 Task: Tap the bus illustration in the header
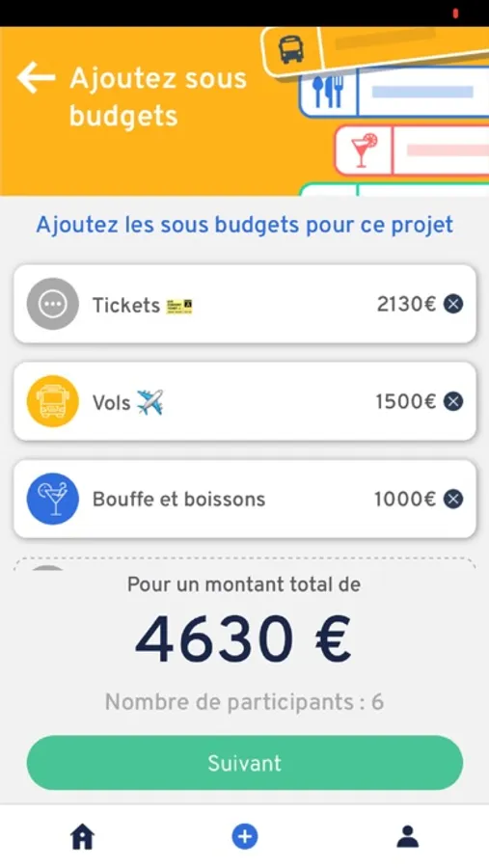click(290, 50)
